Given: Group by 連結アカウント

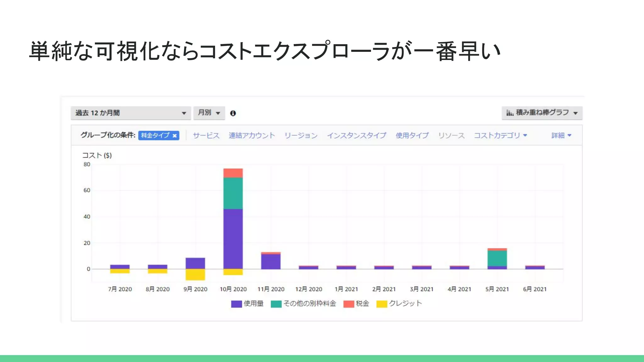Looking at the screenshot, I should 252,135.
